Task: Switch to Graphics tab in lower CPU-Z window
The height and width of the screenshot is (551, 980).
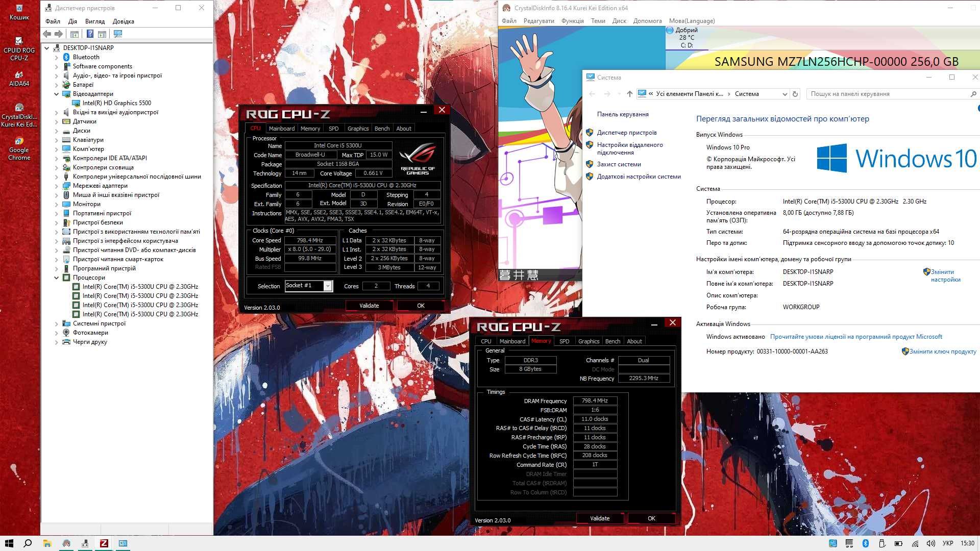Action: (x=589, y=341)
